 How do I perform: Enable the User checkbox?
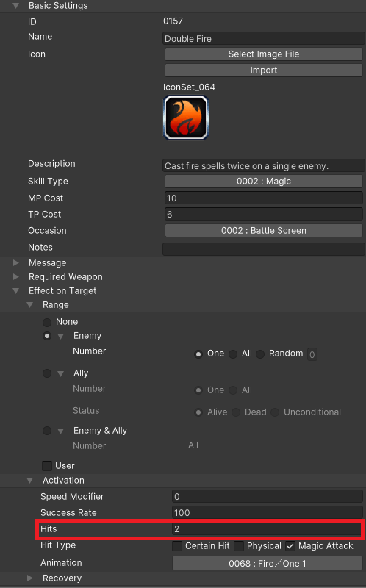[x=47, y=466]
